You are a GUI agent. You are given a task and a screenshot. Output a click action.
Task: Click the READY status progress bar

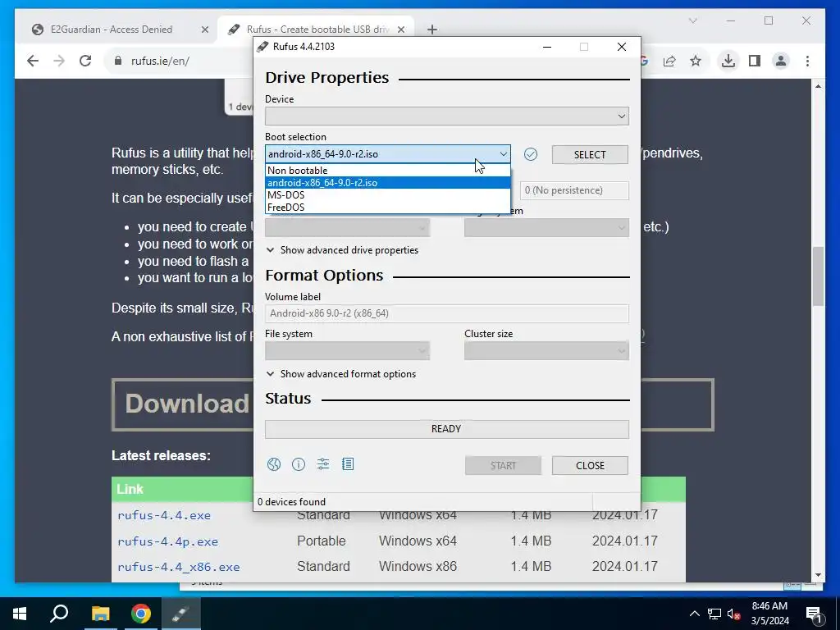click(447, 429)
